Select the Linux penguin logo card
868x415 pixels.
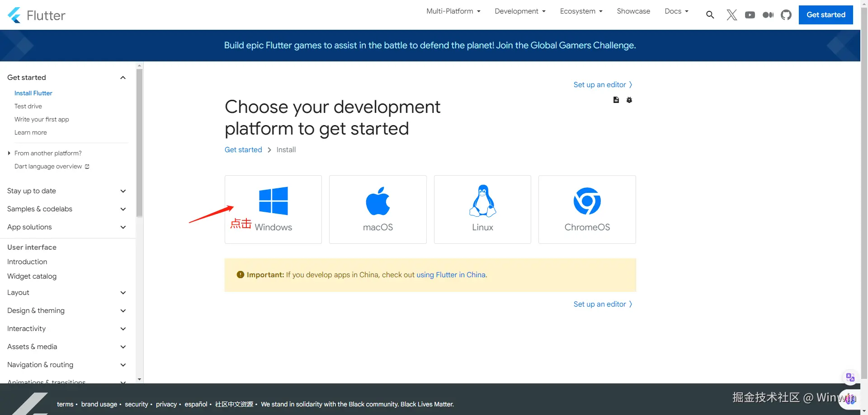(x=482, y=210)
